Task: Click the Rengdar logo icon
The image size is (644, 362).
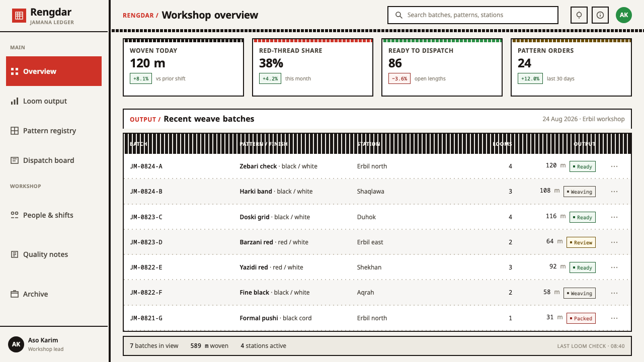Action: [19, 16]
